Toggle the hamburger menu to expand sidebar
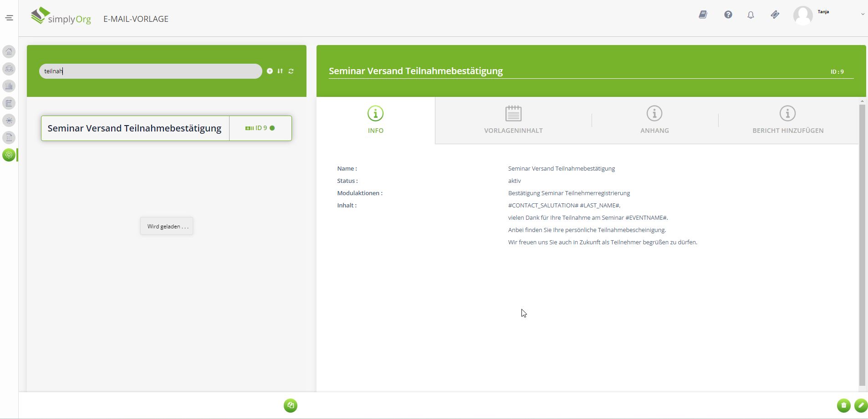Screen dimensions: 868x419 9,18
